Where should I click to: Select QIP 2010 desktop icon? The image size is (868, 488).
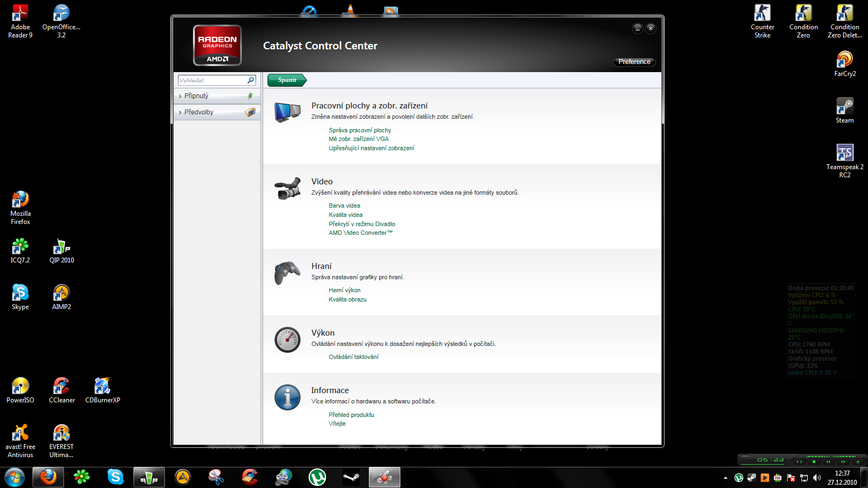[61, 251]
